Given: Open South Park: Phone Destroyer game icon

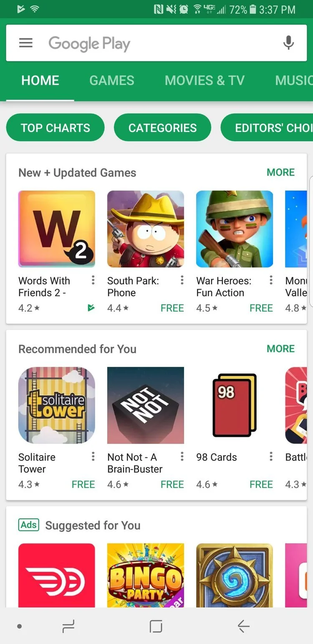Looking at the screenshot, I should (146, 229).
